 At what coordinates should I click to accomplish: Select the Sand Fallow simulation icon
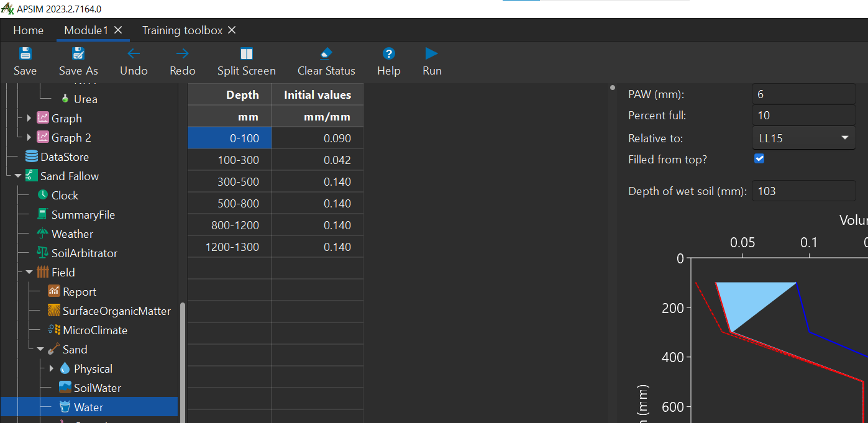click(32, 176)
